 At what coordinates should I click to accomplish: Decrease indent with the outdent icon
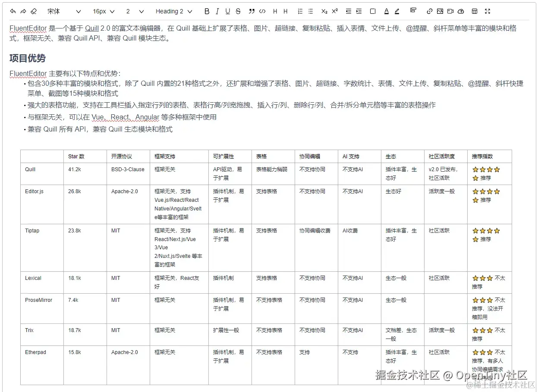(349, 11)
